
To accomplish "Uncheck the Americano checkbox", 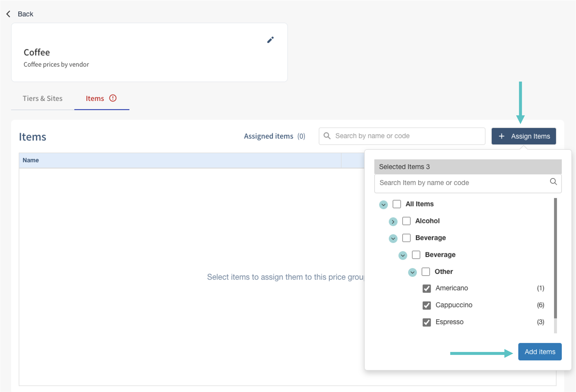I will 426,288.
